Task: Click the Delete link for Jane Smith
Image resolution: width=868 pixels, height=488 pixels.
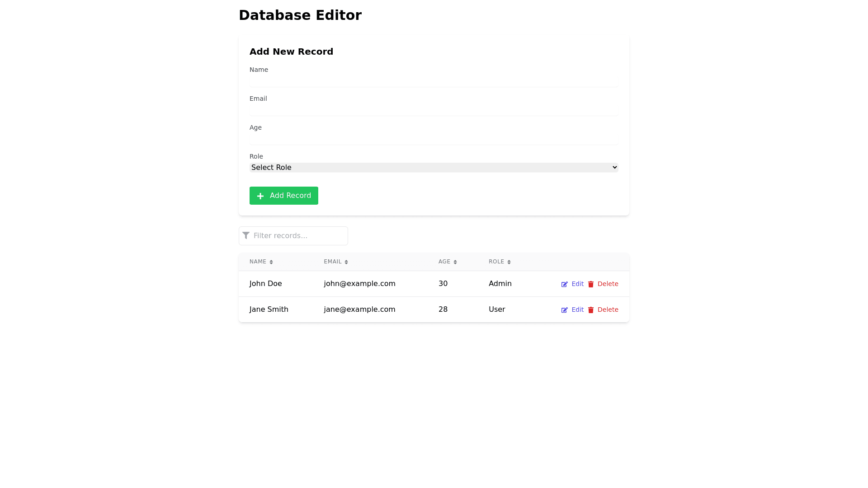Action: click(608, 310)
